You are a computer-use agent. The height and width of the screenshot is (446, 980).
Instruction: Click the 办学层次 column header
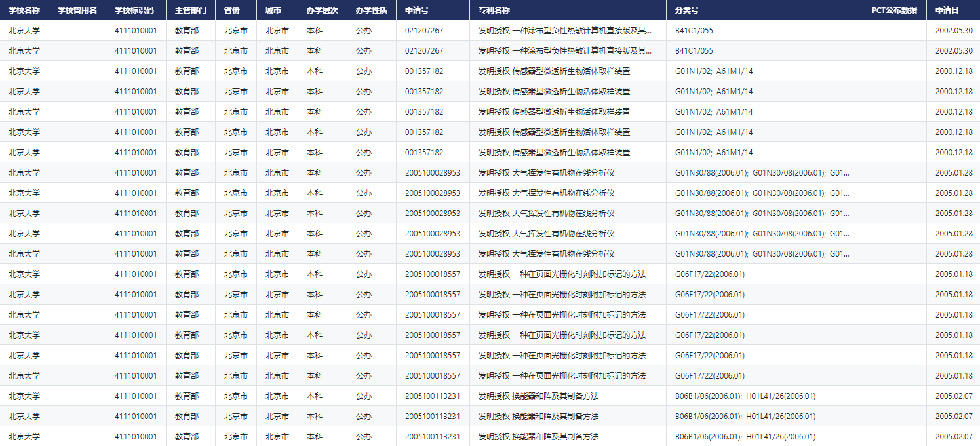coord(323,10)
